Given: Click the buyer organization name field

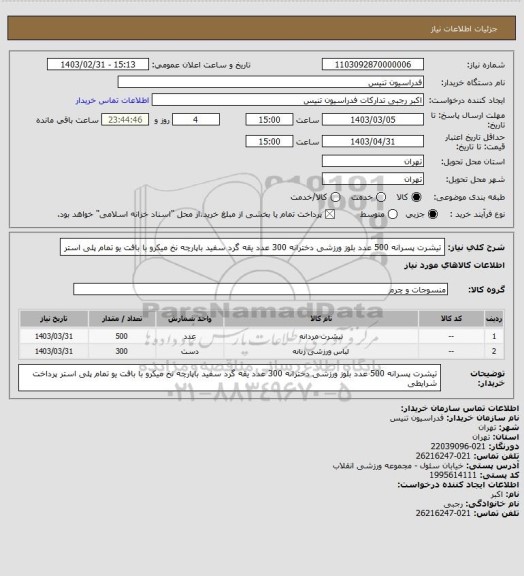Looking at the screenshot, I should tap(270, 82).
